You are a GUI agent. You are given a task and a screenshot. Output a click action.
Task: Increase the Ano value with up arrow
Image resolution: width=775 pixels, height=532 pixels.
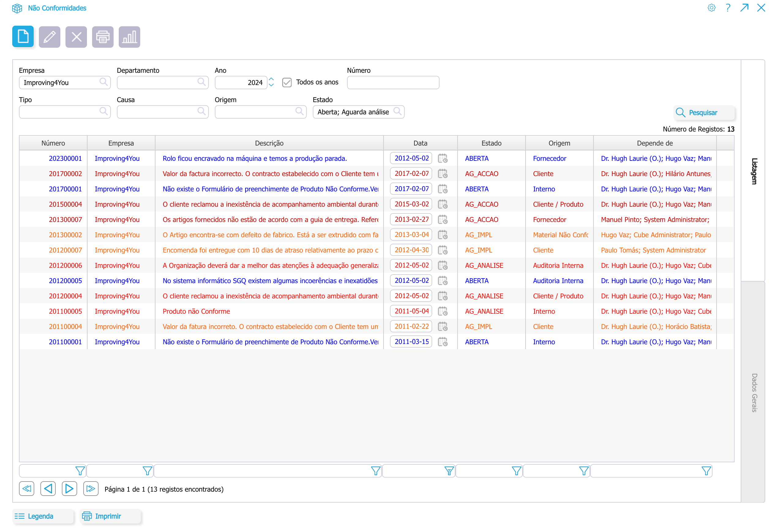[x=271, y=79]
